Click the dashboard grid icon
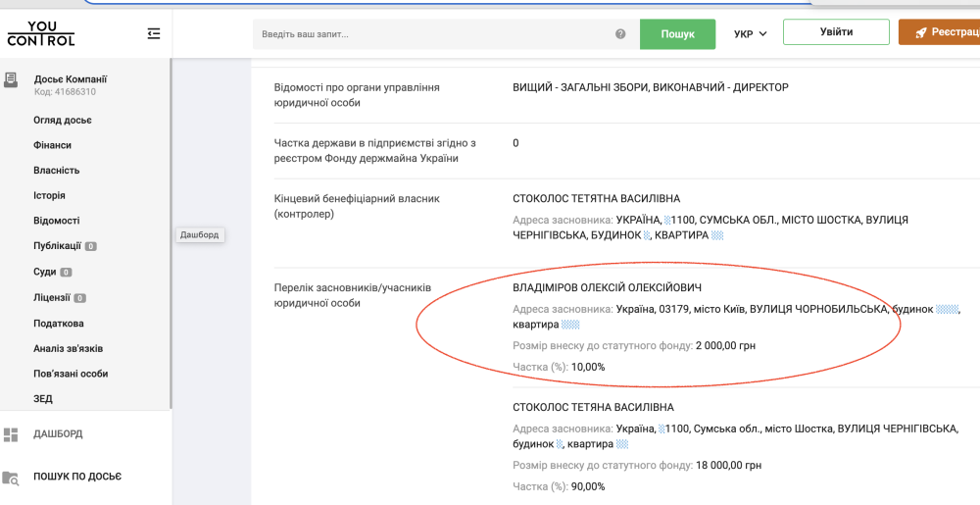Image resolution: width=980 pixels, height=505 pixels. 11,433
